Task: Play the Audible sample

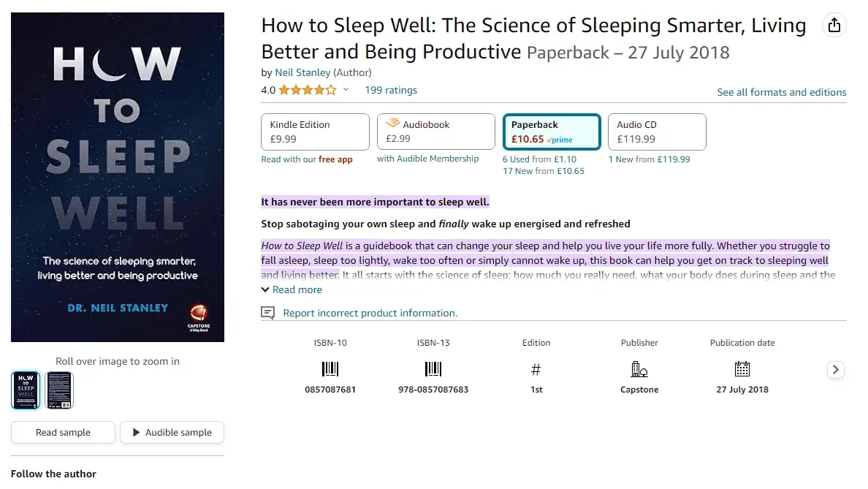Action: [172, 433]
